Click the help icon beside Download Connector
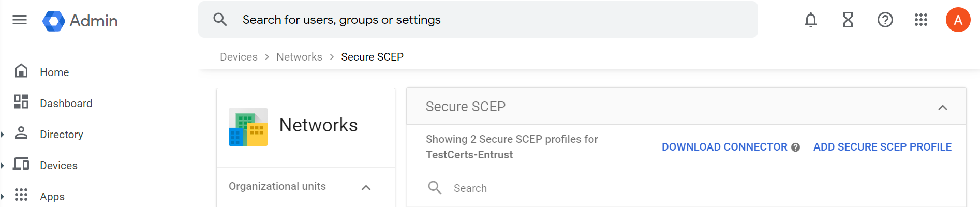The height and width of the screenshot is (207, 980). 796,147
